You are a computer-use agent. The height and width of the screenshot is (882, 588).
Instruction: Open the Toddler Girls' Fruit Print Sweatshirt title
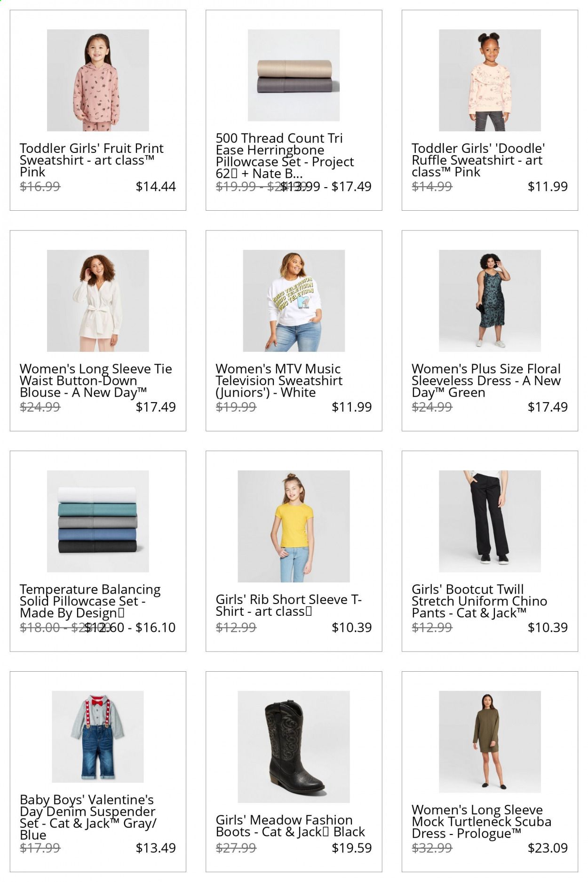point(92,160)
